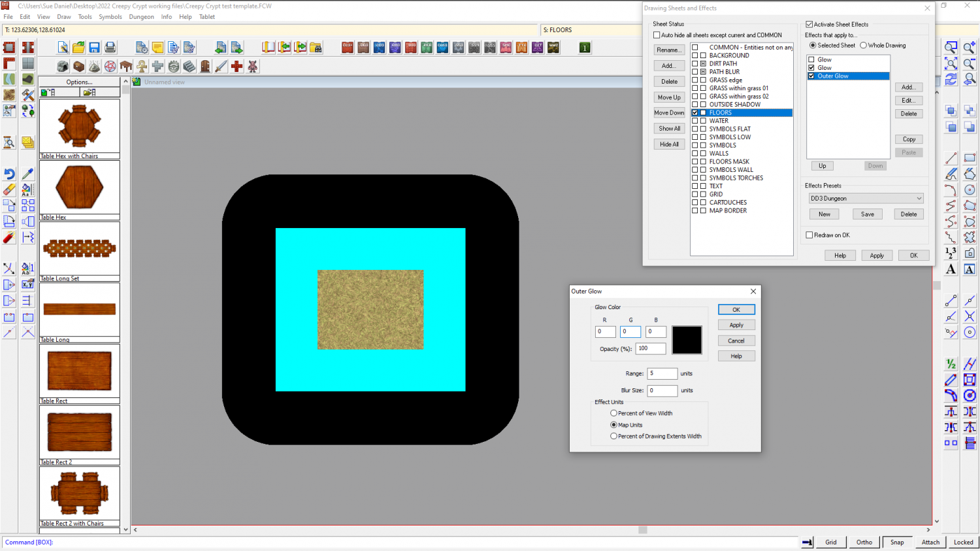Image resolution: width=980 pixels, height=551 pixels.
Task: Open the Draw menu
Action: pyautogui.click(x=64, y=17)
